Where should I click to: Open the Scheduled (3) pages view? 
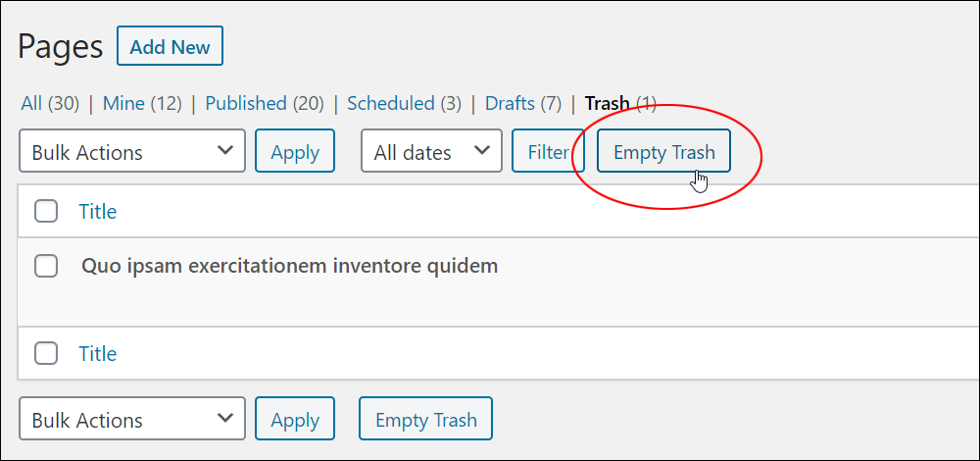[405, 103]
